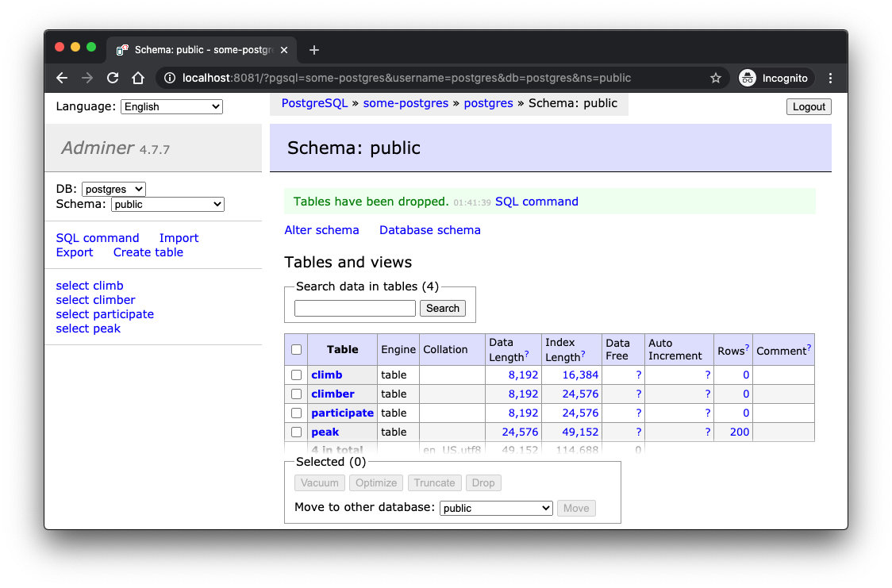Click peak index length 49,152
The width and height of the screenshot is (892, 588).
point(580,432)
